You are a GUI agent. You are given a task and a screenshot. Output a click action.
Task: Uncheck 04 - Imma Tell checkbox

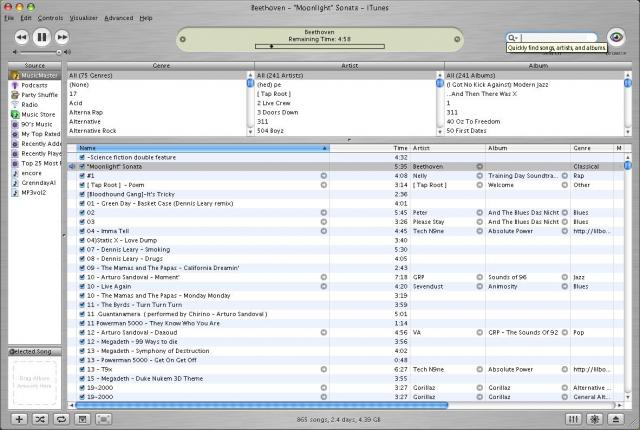(x=82, y=231)
